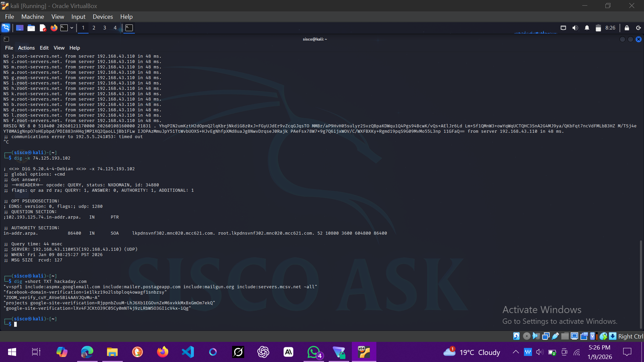Open the terminal launcher in Kali panel

64,28
